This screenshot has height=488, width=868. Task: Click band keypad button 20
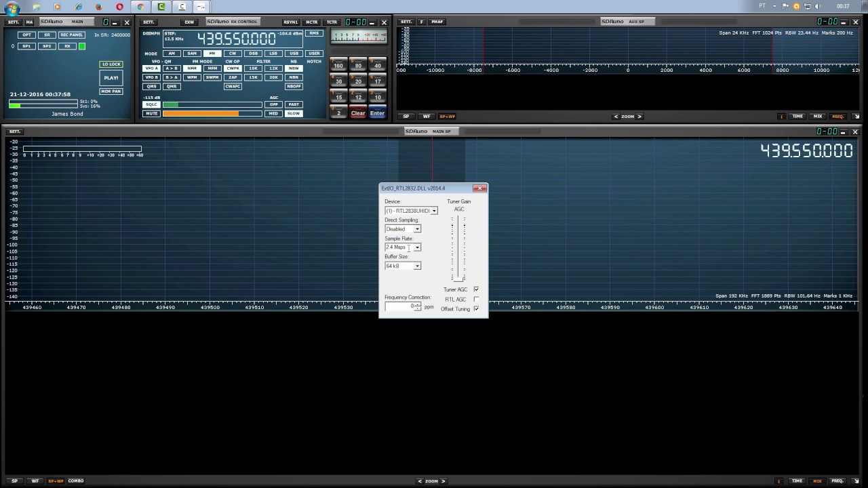pos(358,80)
